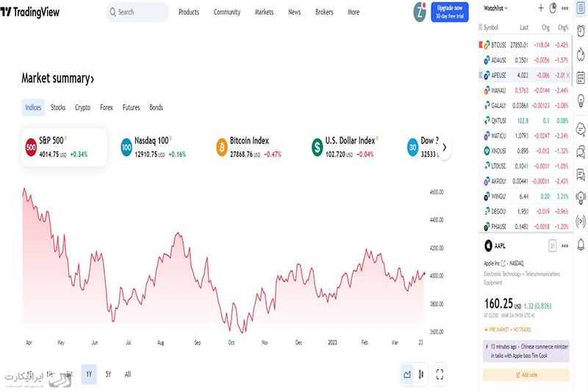Image resolution: width=588 pixels, height=392 pixels.
Task: Open the Calendar icon in right sidebar
Action: point(581,78)
